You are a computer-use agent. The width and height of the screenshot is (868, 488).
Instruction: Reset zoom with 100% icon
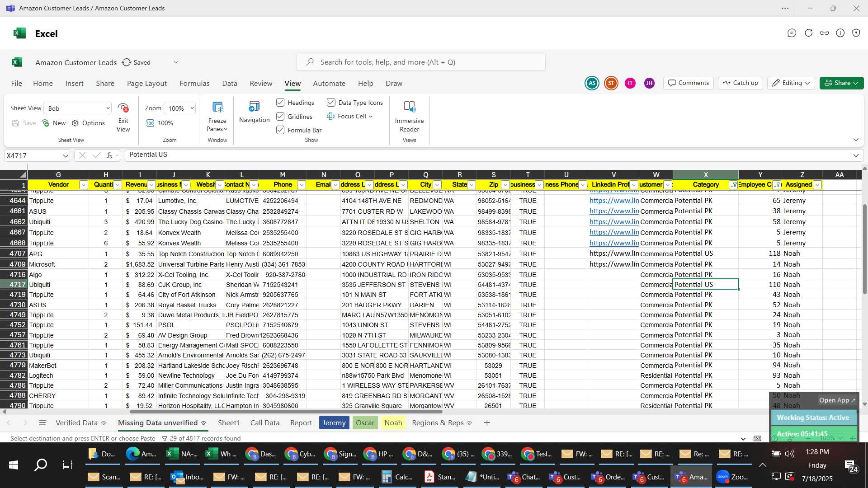pos(150,123)
